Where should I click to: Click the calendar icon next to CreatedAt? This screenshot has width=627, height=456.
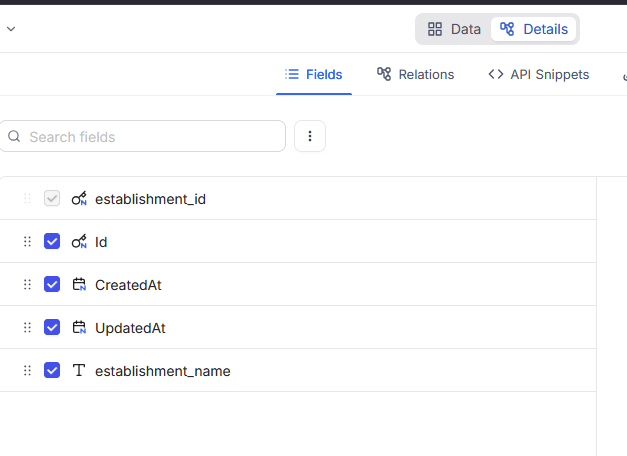pyautogui.click(x=79, y=285)
